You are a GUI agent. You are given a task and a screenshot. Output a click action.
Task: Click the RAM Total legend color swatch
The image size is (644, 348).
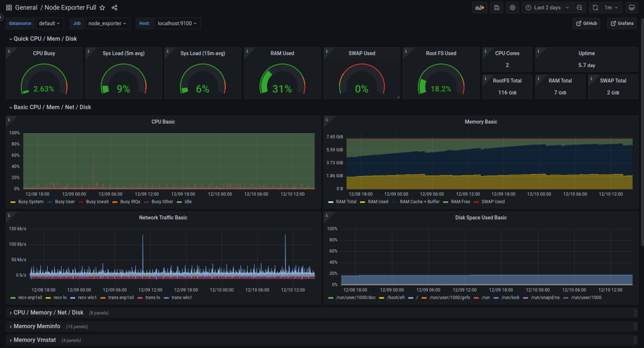point(331,202)
